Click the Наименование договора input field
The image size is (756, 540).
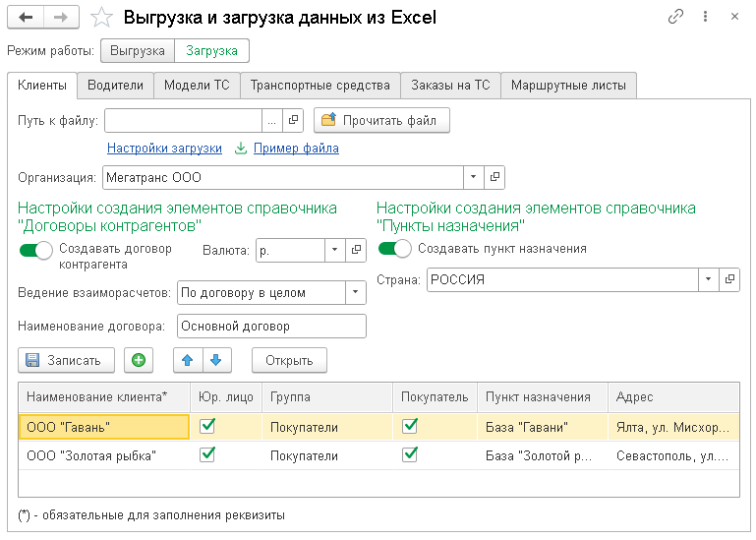point(271,326)
